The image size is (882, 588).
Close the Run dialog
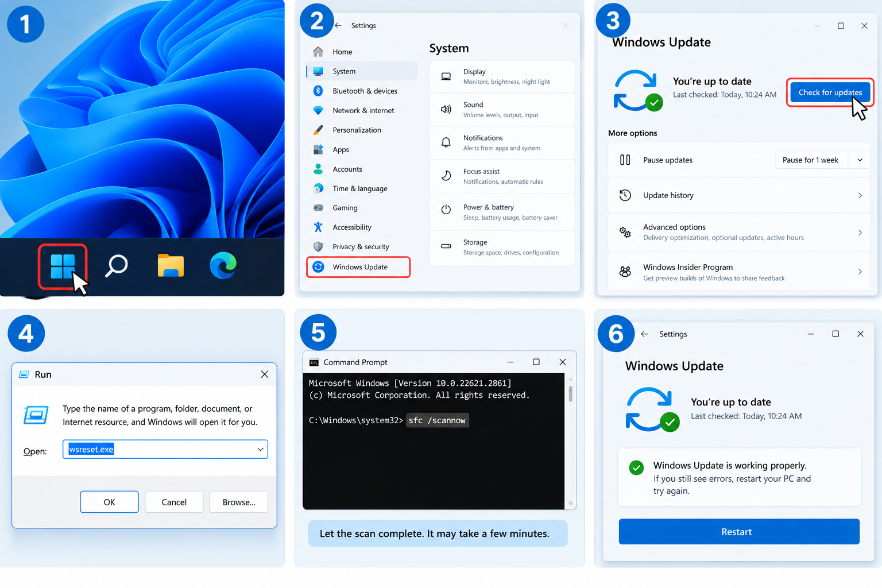[x=265, y=374]
